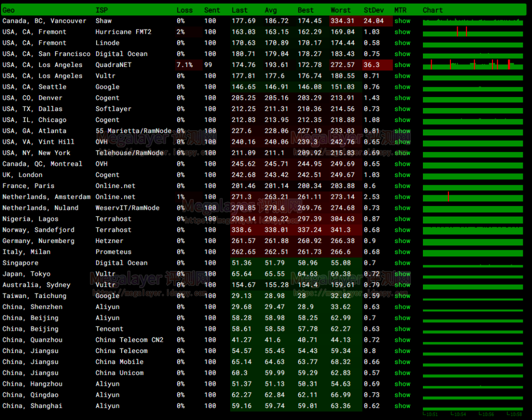532x420 pixels.
Task: Open show link for Los Angeles Vultr
Action: click(x=403, y=76)
